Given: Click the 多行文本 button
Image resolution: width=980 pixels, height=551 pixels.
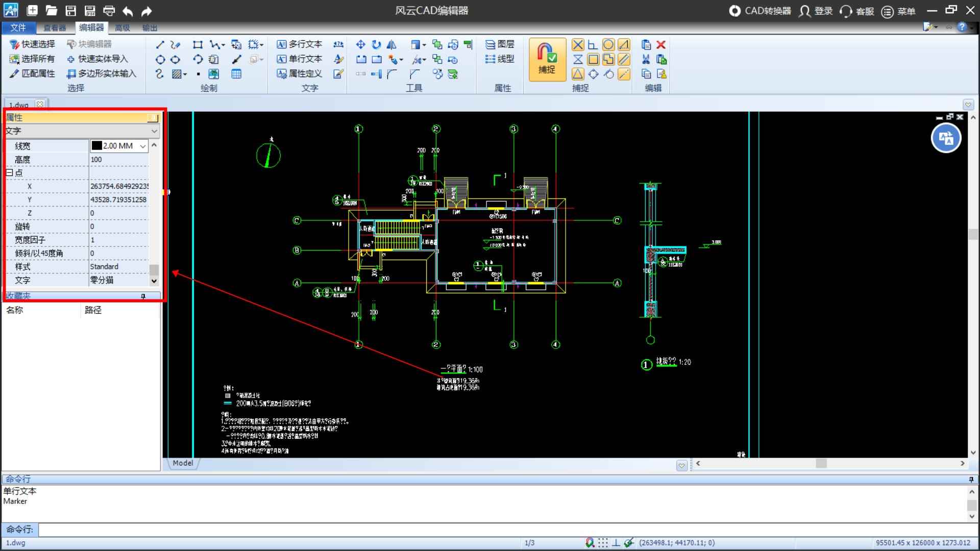Looking at the screenshot, I should click(x=300, y=44).
